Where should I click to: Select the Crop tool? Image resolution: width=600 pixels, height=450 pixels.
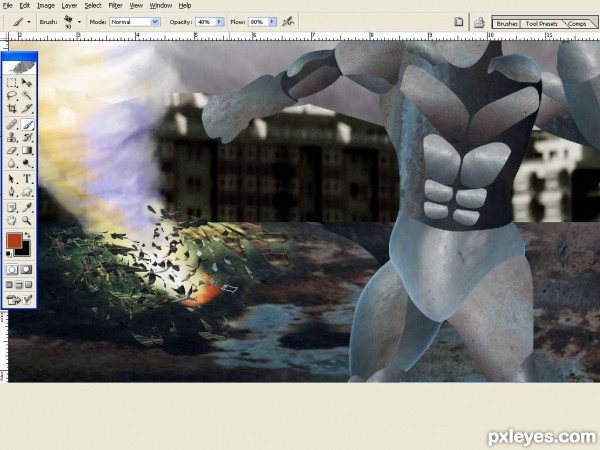(12, 108)
